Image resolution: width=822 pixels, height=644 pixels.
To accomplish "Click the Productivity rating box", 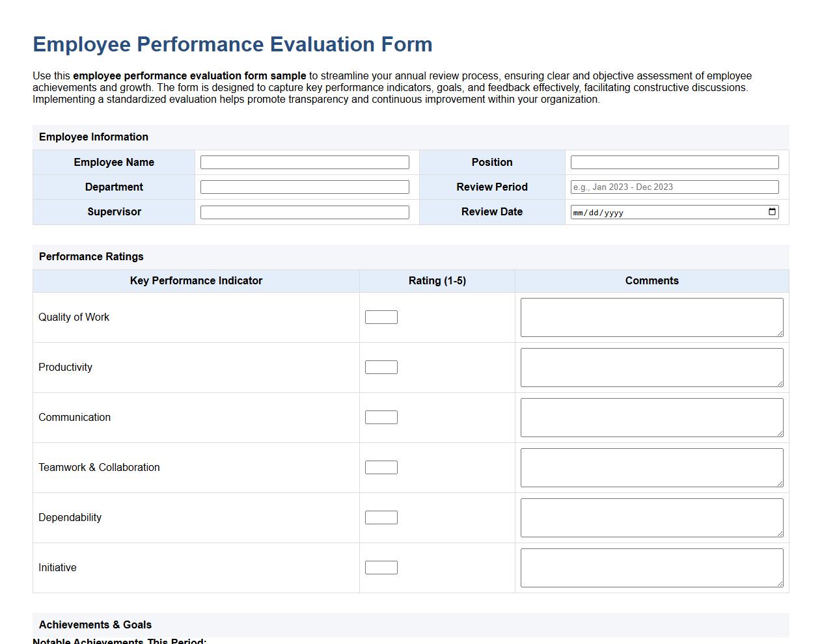I will pyautogui.click(x=381, y=367).
